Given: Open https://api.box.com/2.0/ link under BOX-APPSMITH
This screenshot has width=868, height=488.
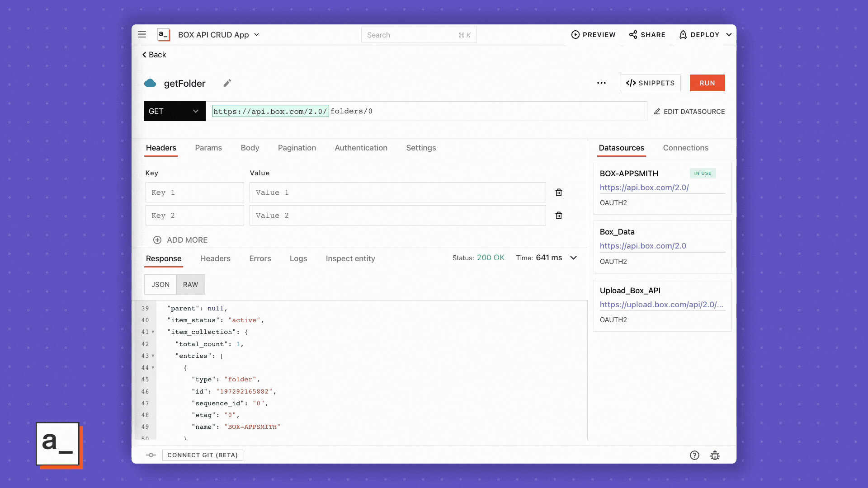Looking at the screenshot, I should [644, 188].
